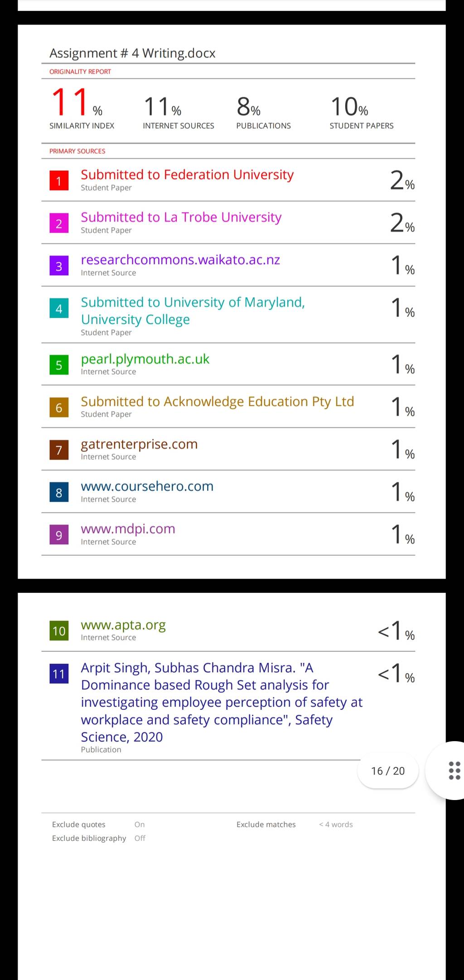Tap the 16 / 20 page indicator
Viewport: 464px width, 980px height.
pos(387,771)
